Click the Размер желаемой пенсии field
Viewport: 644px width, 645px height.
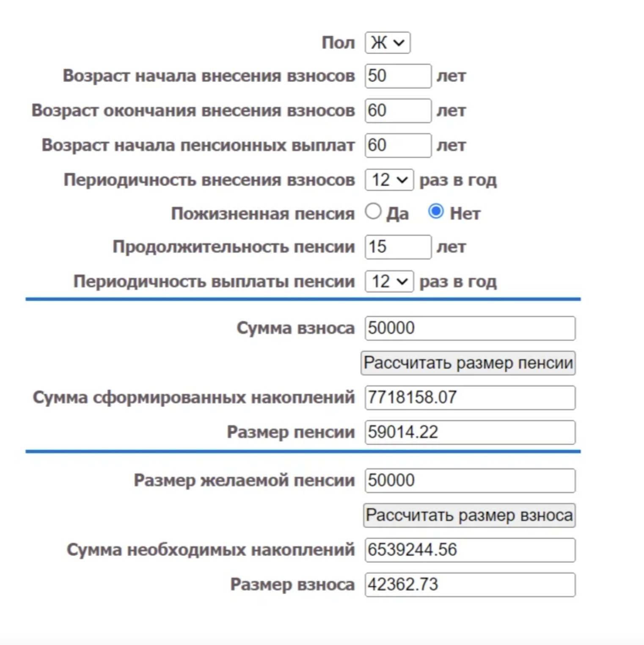point(470,480)
